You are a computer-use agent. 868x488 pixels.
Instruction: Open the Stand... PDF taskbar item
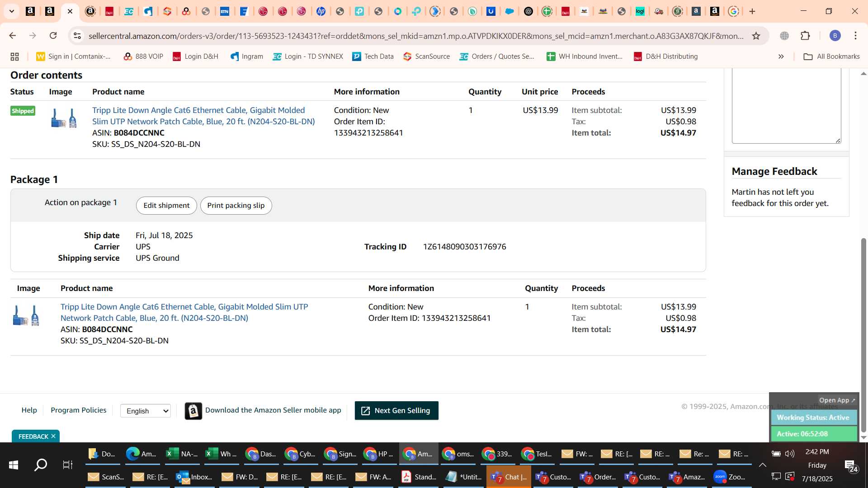tap(419, 477)
